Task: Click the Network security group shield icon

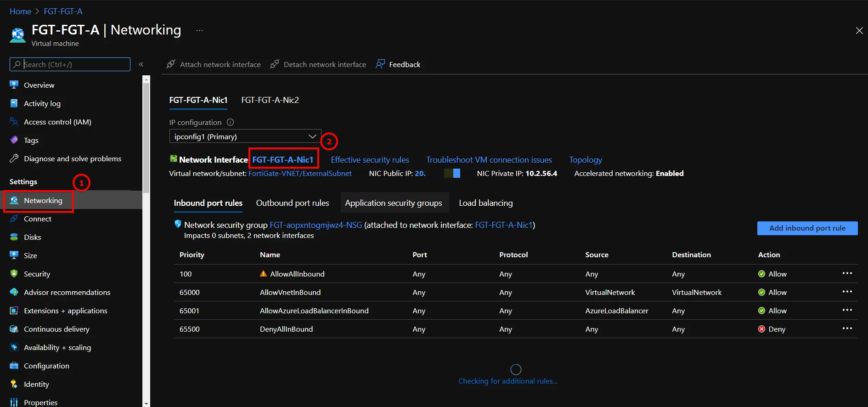Action: click(178, 224)
